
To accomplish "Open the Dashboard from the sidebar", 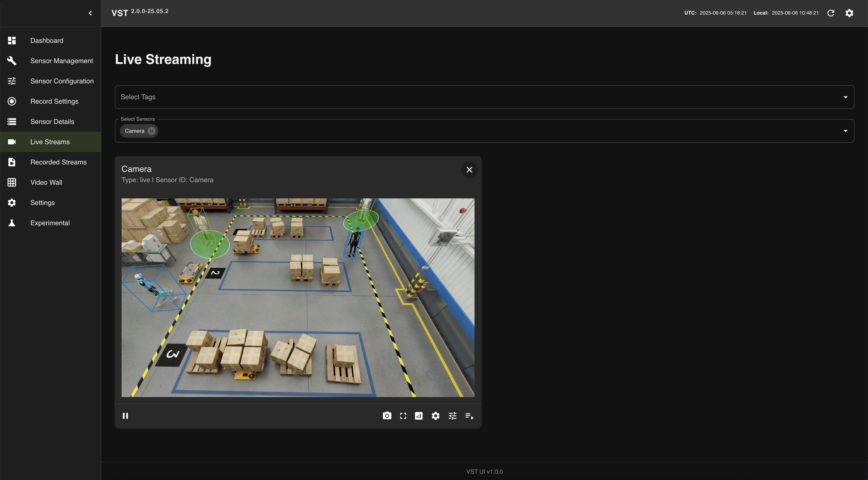I will coord(46,40).
